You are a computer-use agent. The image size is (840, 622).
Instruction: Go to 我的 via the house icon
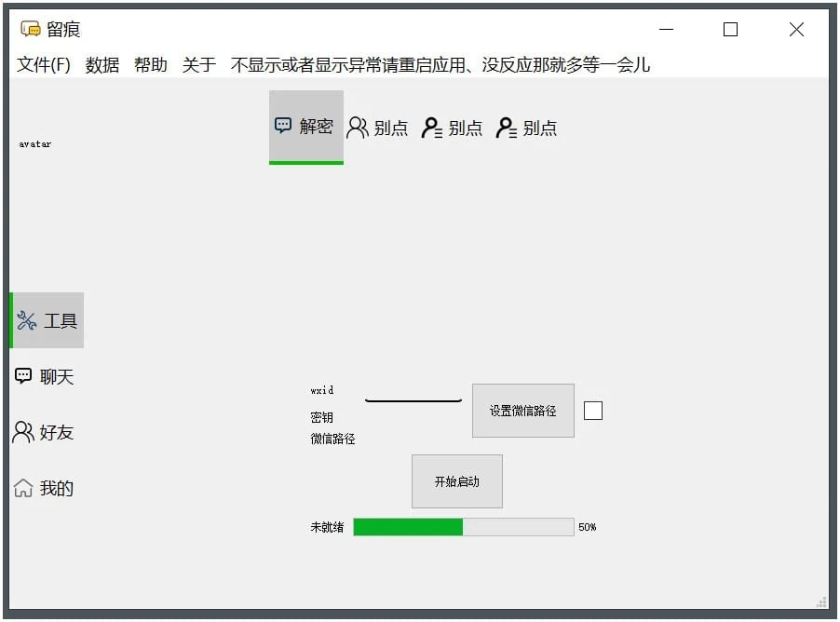(x=23, y=488)
